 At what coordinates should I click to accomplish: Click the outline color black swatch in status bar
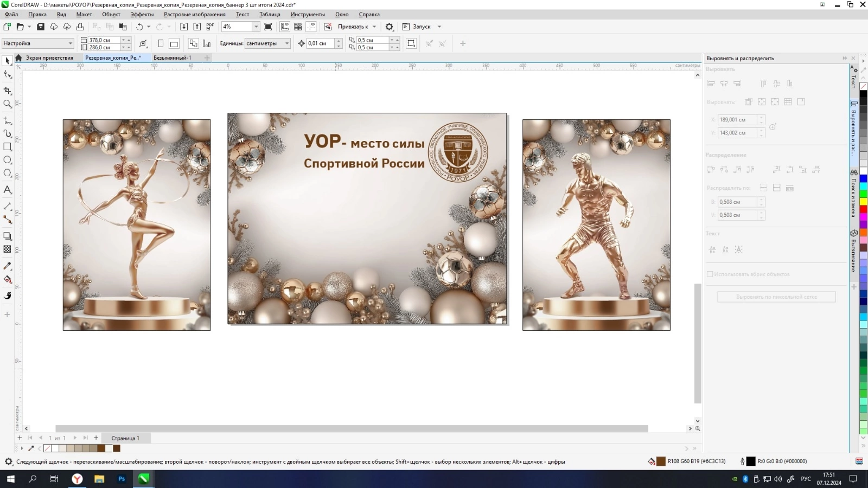click(x=751, y=461)
